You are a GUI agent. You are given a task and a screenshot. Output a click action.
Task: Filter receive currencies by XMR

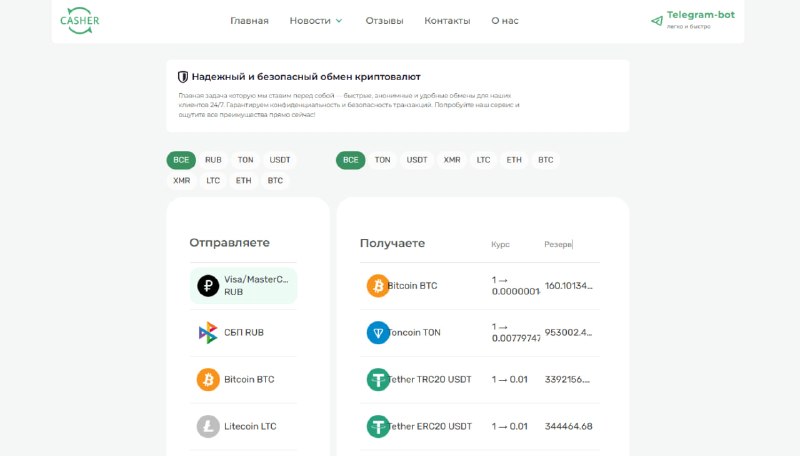pos(452,160)
